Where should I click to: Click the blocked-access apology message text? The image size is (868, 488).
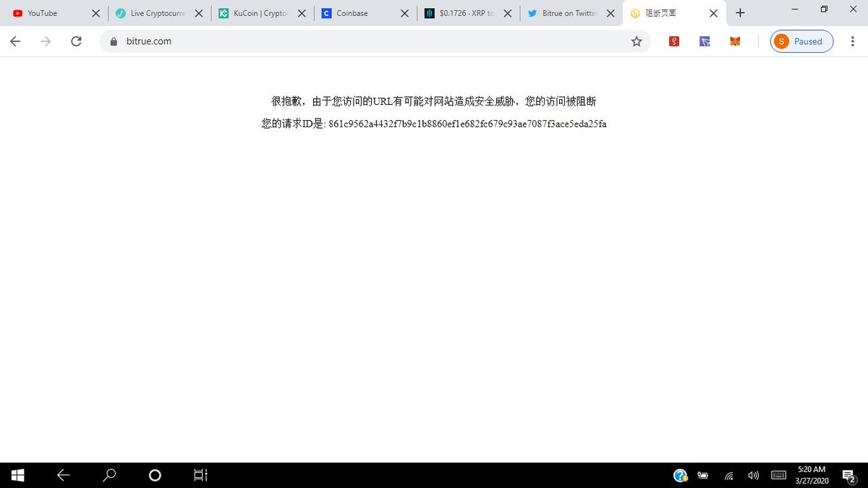point(434,101)
